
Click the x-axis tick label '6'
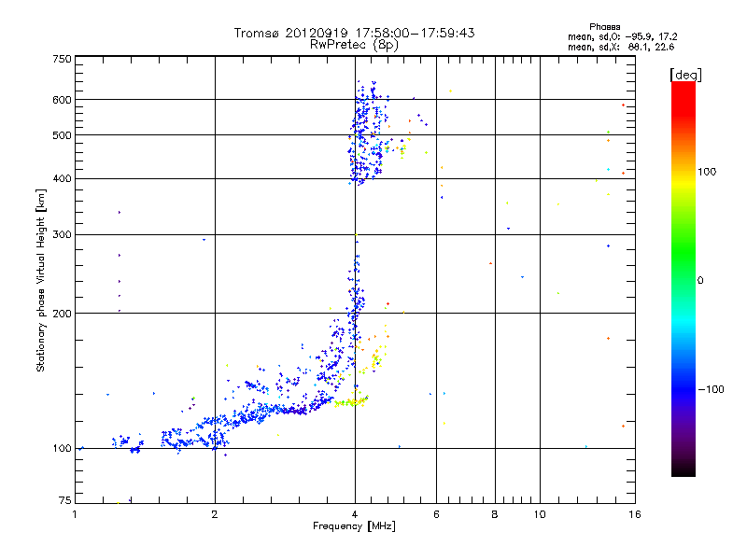tap(436, 514)
